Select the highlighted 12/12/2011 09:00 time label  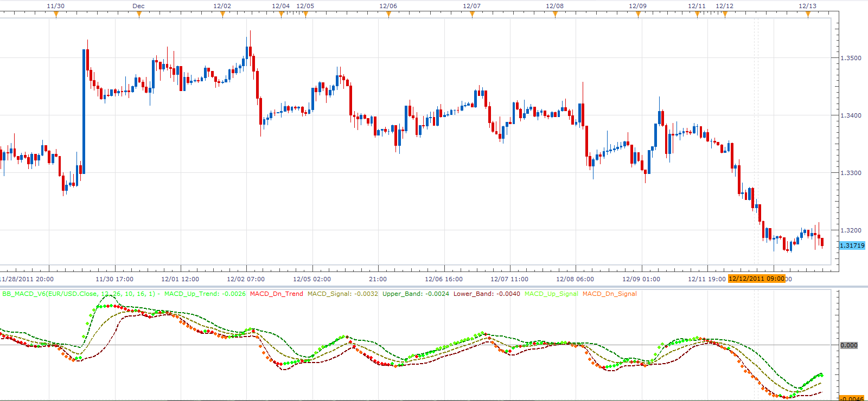757,279
